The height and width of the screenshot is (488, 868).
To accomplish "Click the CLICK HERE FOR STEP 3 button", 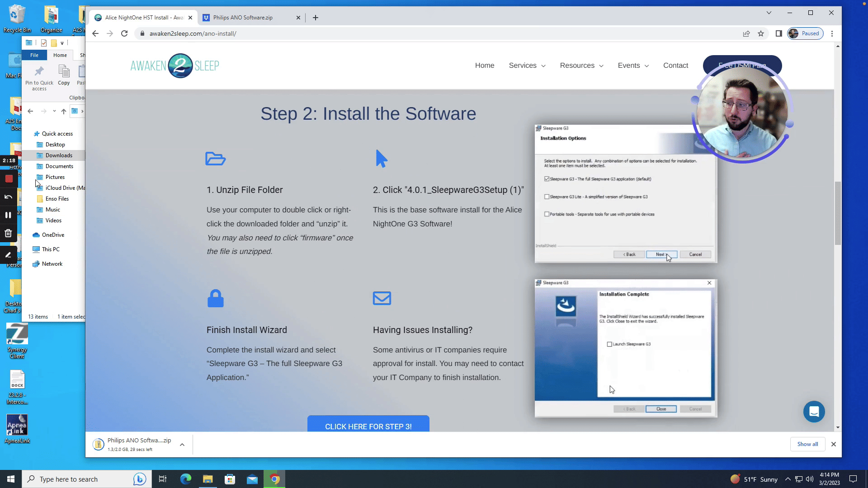I will point(368,426).
